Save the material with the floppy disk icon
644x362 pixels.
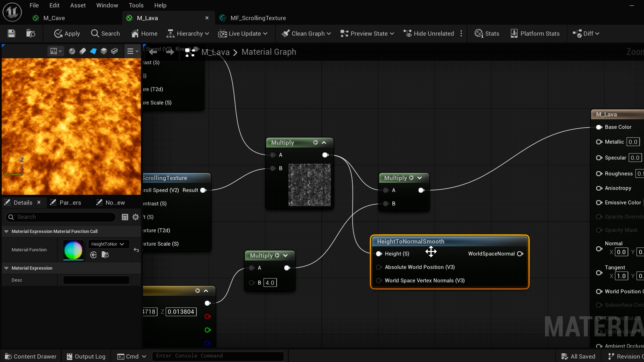click(x=11, y=34)
